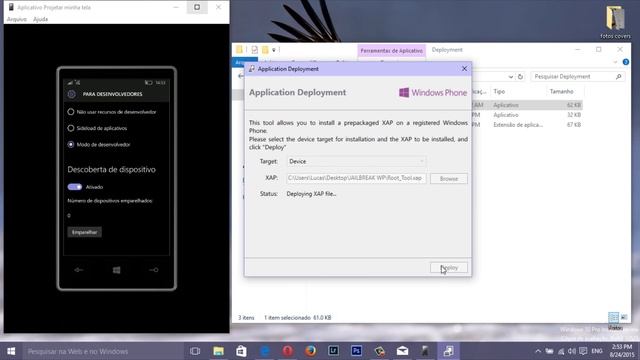This screenshot has height=360, width=640.
Task: Select 'Sideload de aplicativos' radio option
Action: click(97, 128)
